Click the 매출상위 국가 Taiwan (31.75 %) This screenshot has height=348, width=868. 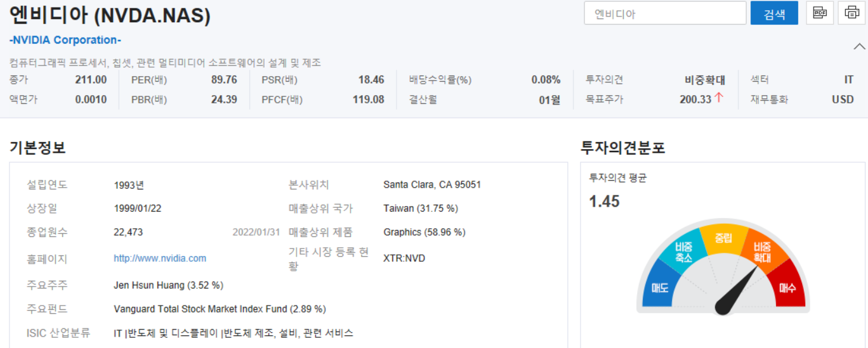click(x=421, y=208)
